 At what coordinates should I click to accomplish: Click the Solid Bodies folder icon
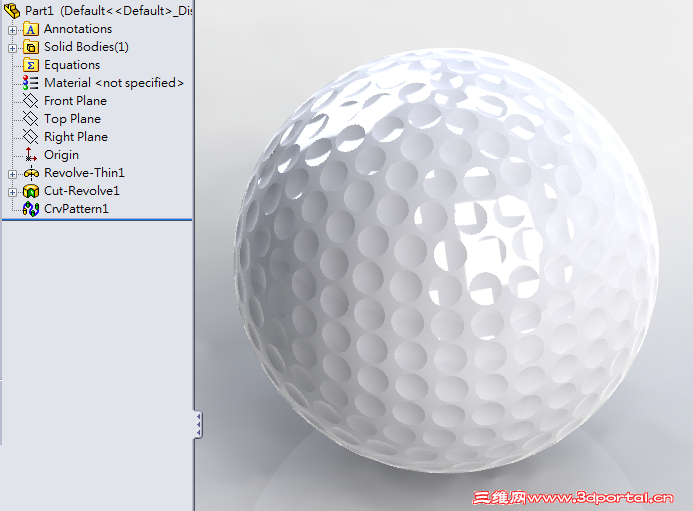click(30, 47)
